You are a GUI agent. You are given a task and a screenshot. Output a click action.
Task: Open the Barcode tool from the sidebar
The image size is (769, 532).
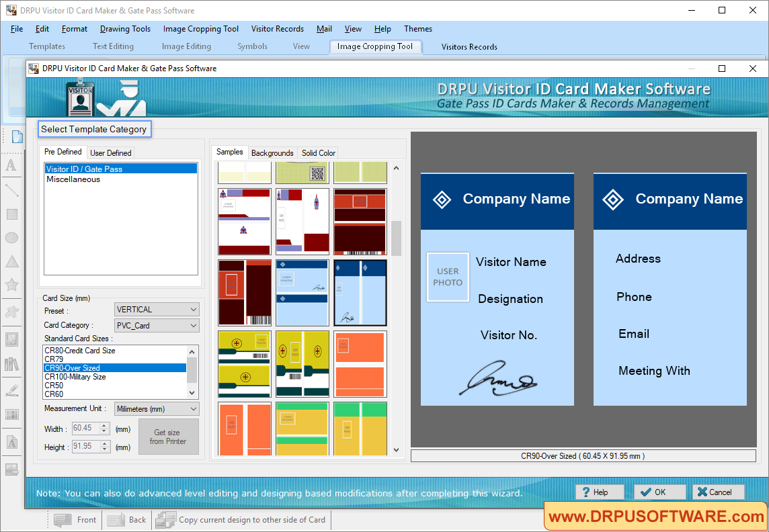pos(11,415)
